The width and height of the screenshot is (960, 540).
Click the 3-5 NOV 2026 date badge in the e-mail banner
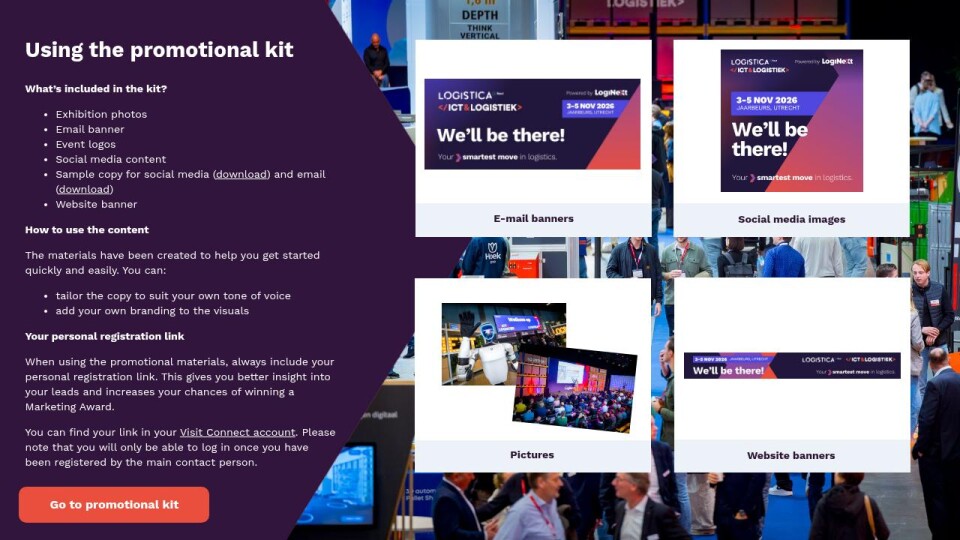pyautogui.click(x=593, y=108)
